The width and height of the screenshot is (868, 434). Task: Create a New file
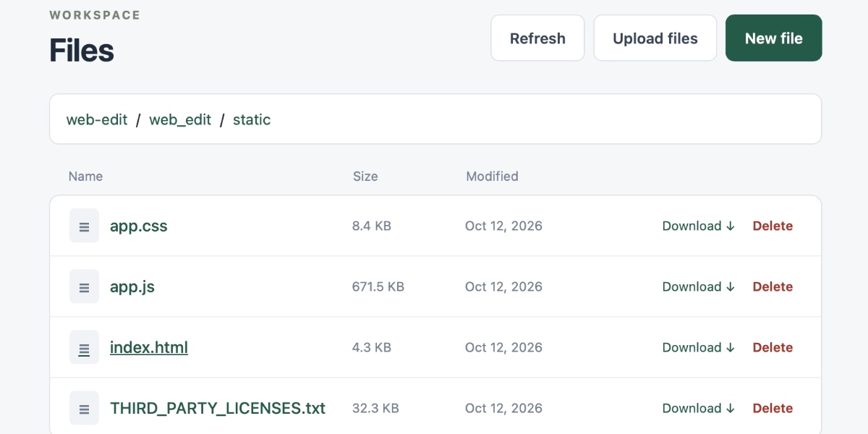774,38
